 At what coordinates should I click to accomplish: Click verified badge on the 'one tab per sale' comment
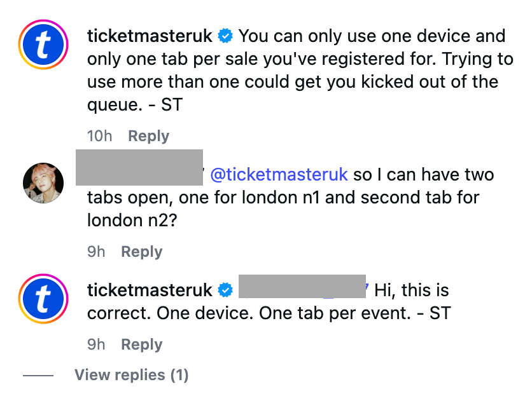coord(225,36)
